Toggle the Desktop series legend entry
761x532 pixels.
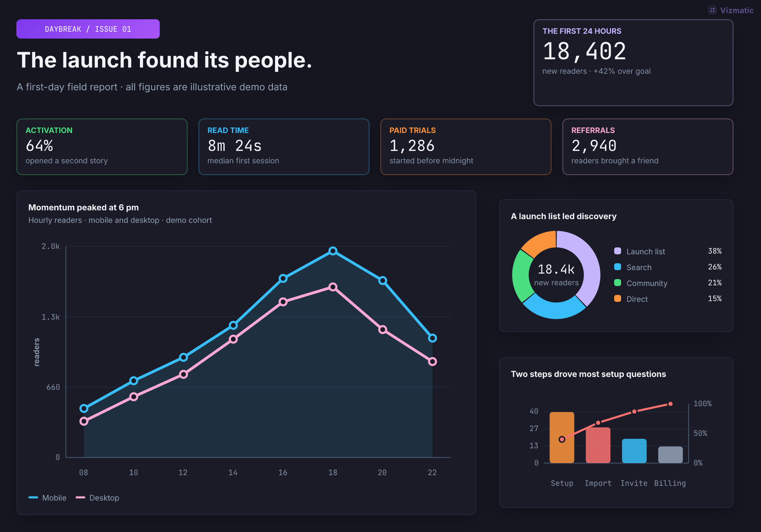[x=98, y=498]
